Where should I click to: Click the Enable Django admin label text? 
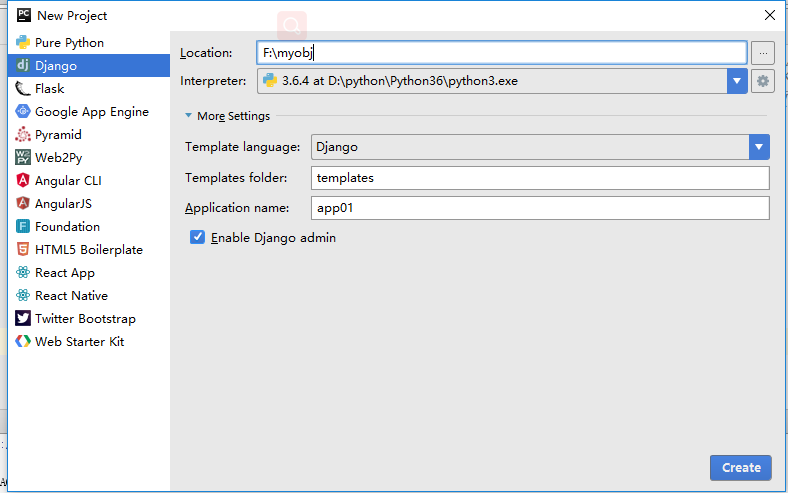coord(273,238)
